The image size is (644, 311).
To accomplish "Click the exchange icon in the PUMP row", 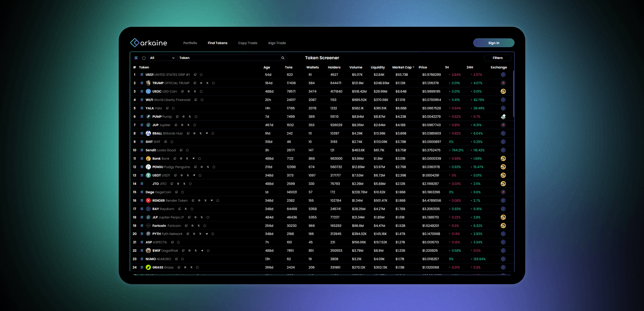I will pos(503,117).
